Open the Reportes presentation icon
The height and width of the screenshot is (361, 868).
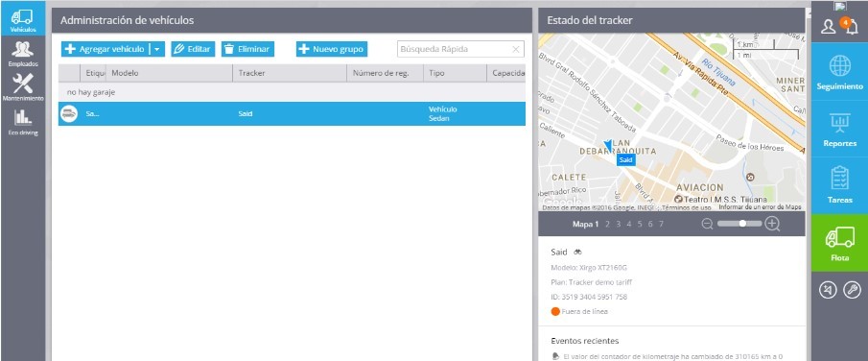coord(839,129)
